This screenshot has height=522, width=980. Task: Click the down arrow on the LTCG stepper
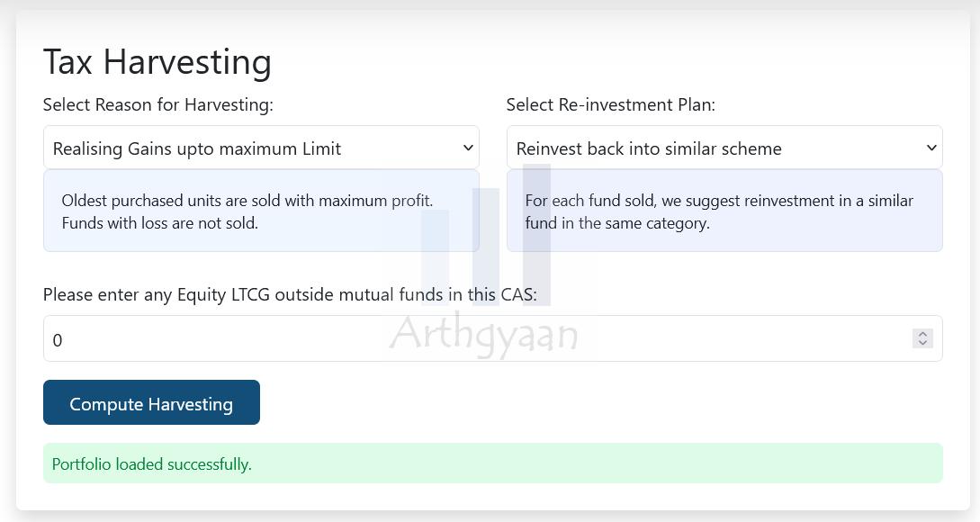coord(922,343)
